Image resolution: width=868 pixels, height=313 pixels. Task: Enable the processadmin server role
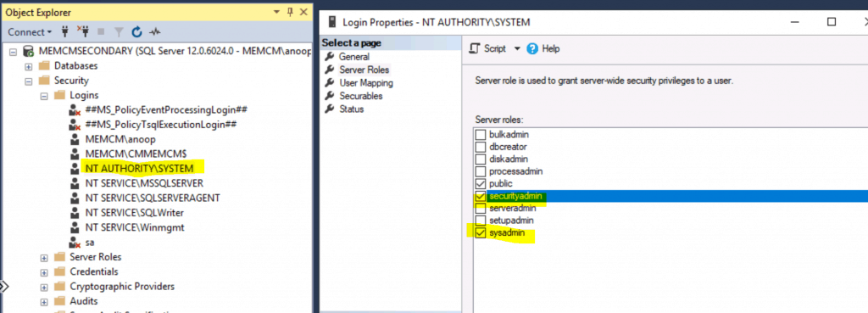tap(481, 171)
